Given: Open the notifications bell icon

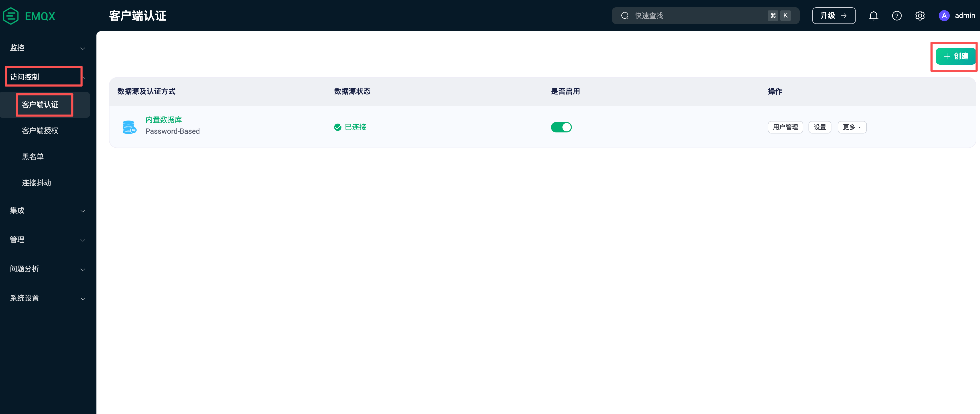Looking at the screenshot, I should click(x=873, y=16).
